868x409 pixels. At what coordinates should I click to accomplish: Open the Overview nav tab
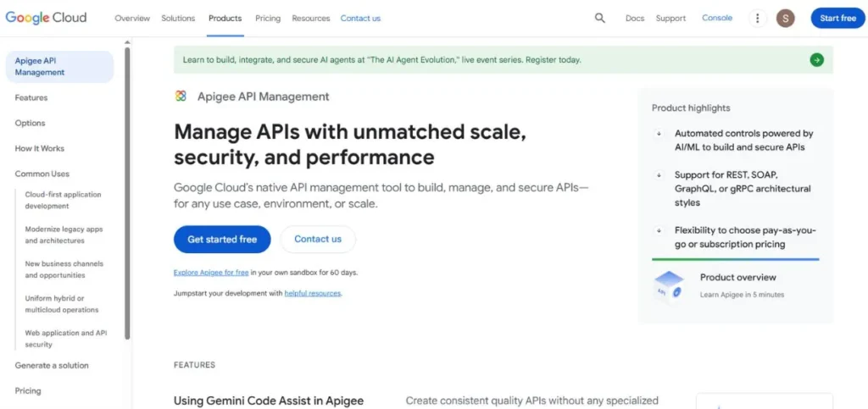(132, 19)
